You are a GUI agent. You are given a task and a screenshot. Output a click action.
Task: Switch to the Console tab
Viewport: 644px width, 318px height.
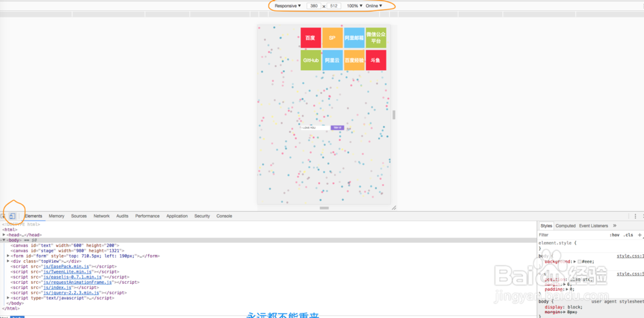point(224,216)
